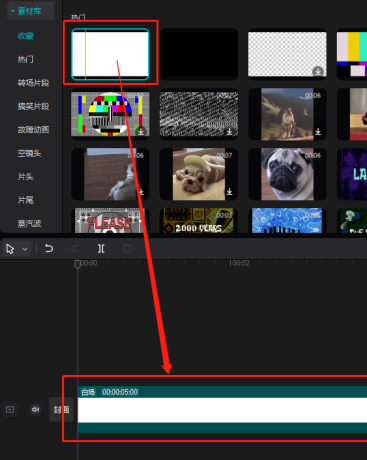Screen dimensions: 367x460
Task: Mute the main track audio
Action: point(35,409)
